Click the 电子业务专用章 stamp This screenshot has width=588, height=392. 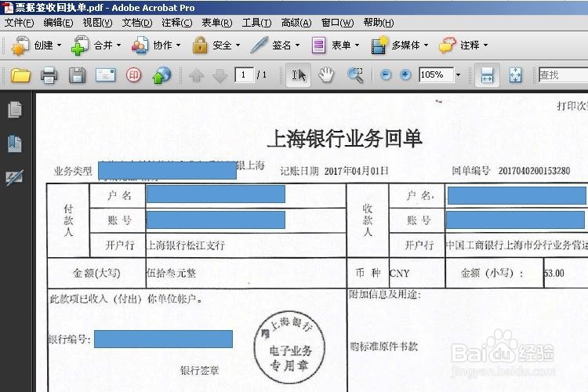coord(289,347)
